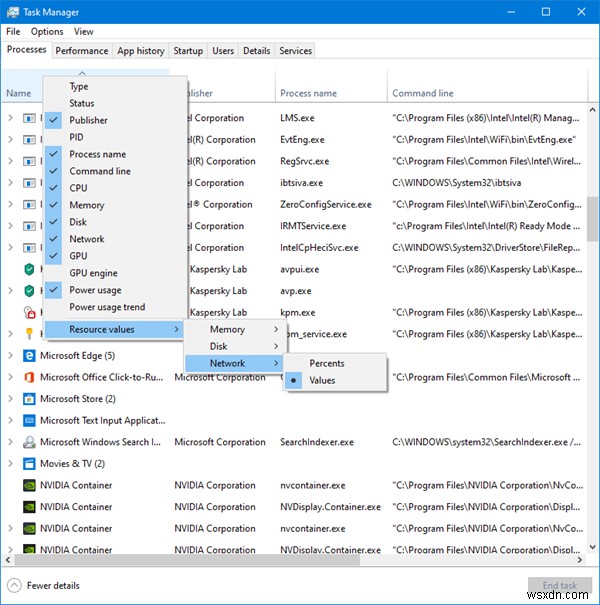
Task: Switch to the App history tab
Action: pyautogui.click(x=141, y=51)
